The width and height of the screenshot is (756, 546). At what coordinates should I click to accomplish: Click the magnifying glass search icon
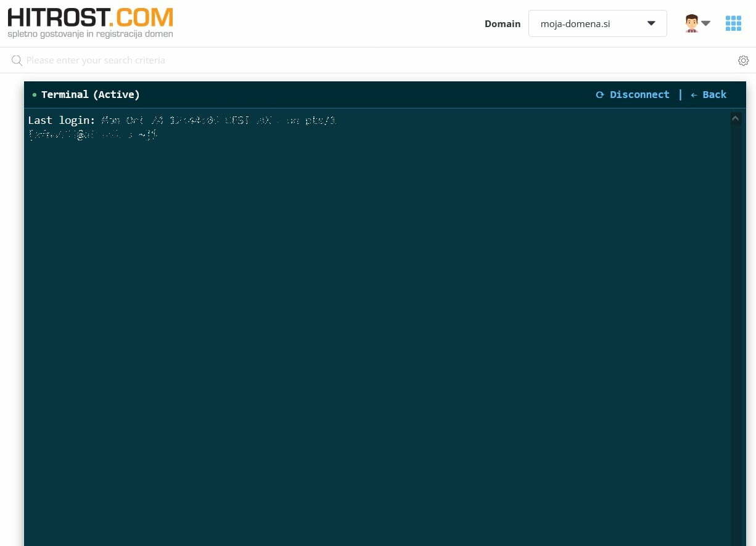click(x=17, y=60)
